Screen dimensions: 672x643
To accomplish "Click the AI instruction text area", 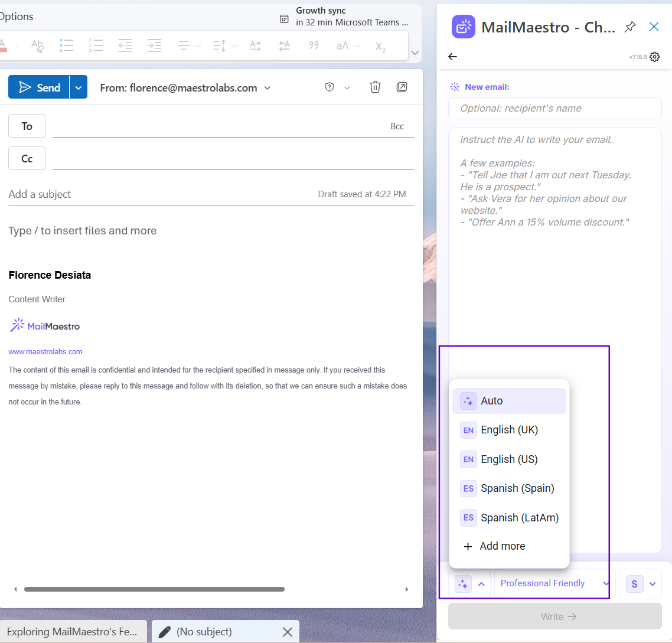I will (x=555, y=340).
